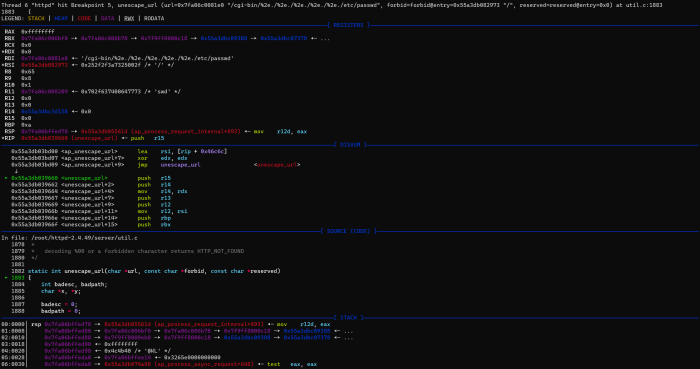This screenshot has width=700, height=369.
Task: Click the RODATA label in the legend
Action: [x=154, y=18]
